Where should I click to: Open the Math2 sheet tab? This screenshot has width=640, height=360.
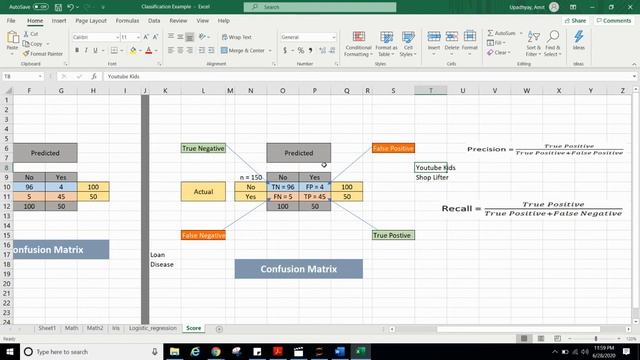95,328
